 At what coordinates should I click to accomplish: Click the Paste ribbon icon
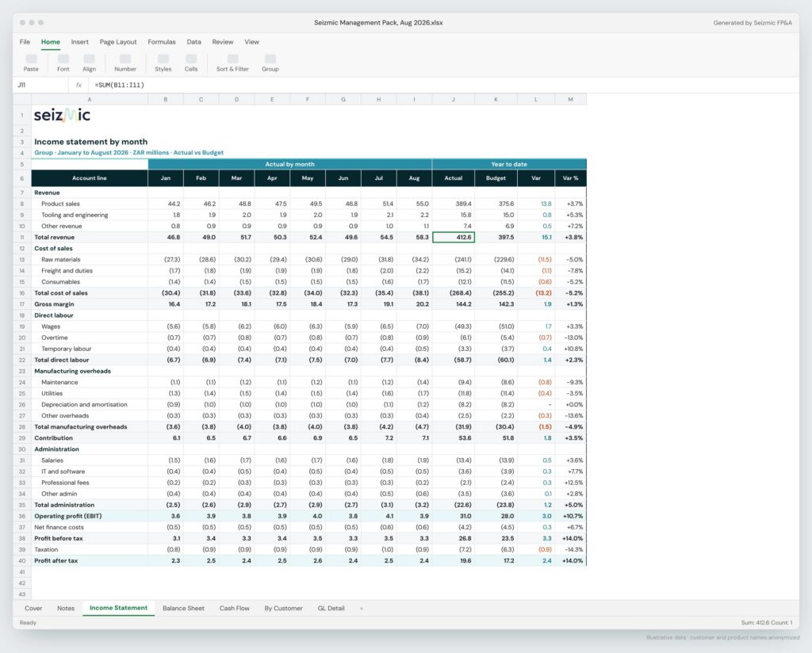pyautogui.click(x=31, y=59)
